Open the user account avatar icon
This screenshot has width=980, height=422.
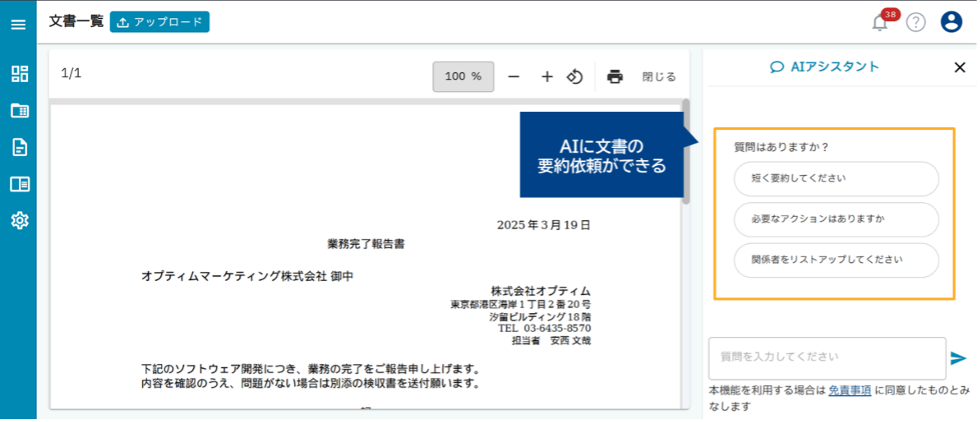point(951,23)
